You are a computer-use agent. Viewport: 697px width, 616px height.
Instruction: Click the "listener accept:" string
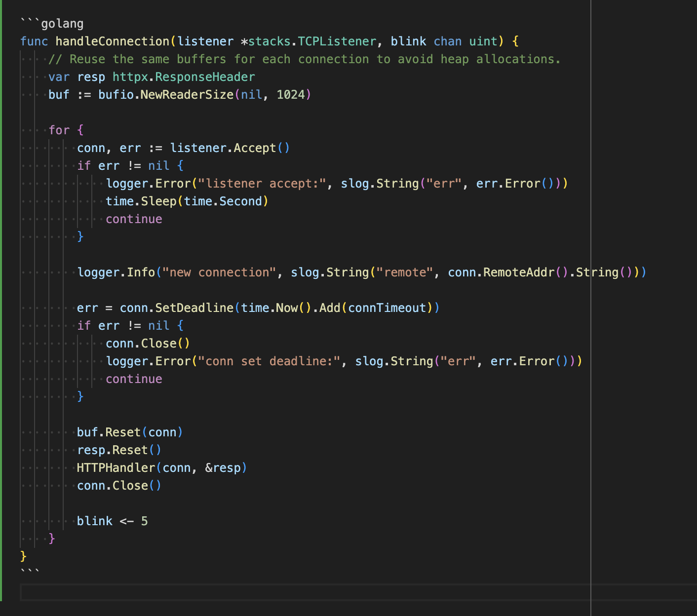point(262,184)
